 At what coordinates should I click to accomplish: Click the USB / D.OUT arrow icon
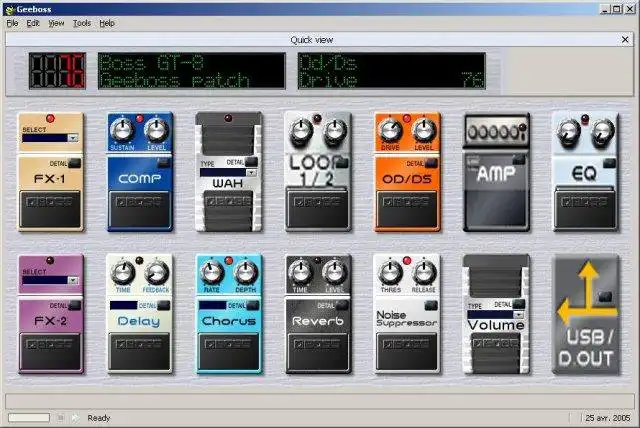tap(587, 292)
